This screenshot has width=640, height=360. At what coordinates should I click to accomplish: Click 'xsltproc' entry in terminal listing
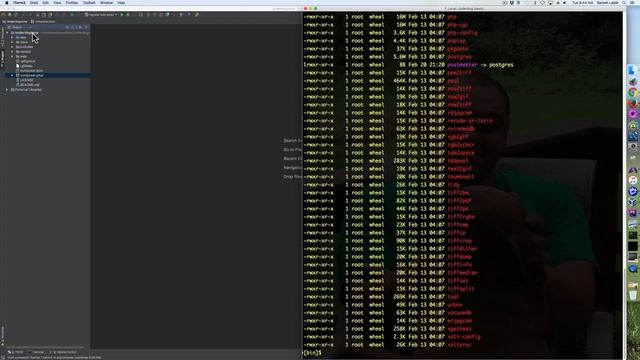pyautogui.click(x=459, y=344)
